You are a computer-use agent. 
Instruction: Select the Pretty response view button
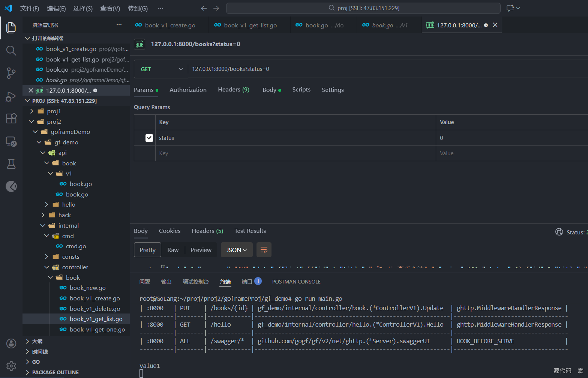click(x=147, y=250)
